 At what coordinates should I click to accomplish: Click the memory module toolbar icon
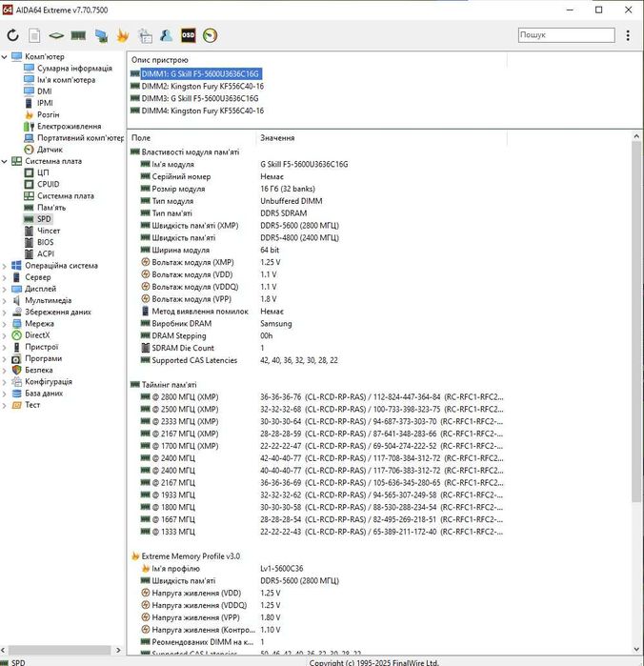coord(78,35)
